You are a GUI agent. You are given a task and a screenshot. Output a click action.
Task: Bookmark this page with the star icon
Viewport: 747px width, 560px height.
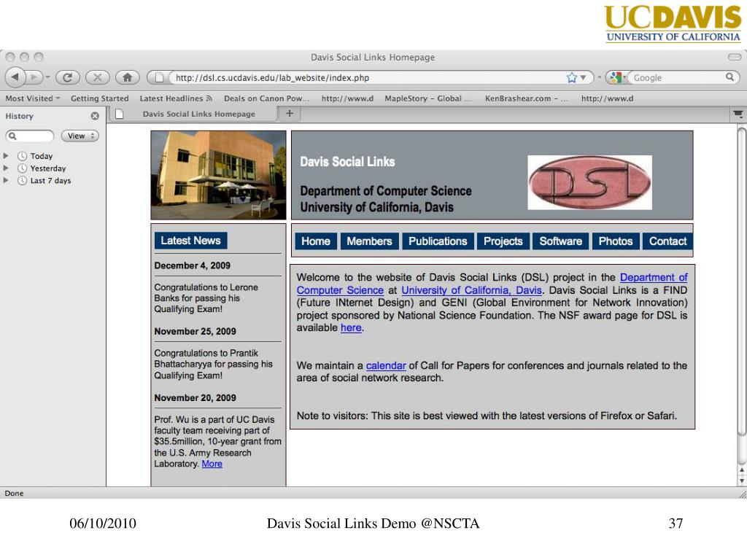pos(572,77)
